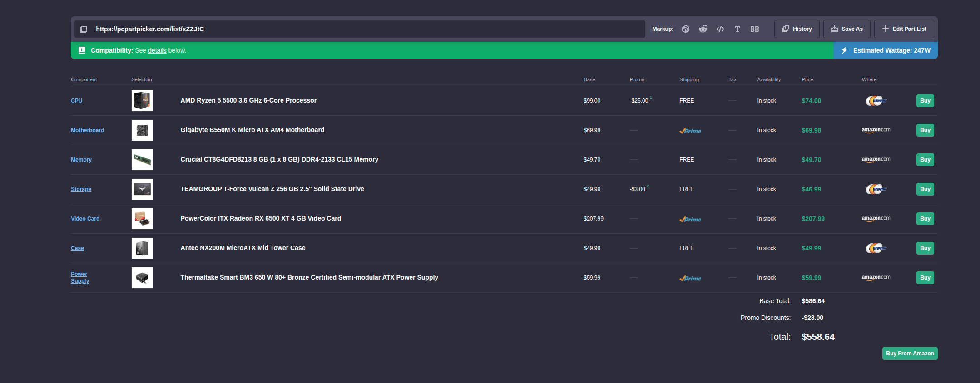
Task: Open the Antec NX200M case thumbnail
Action: [142, 248]
